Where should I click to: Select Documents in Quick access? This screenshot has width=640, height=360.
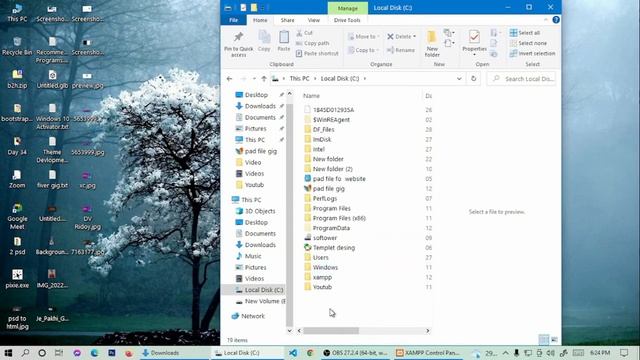point(260,117)
